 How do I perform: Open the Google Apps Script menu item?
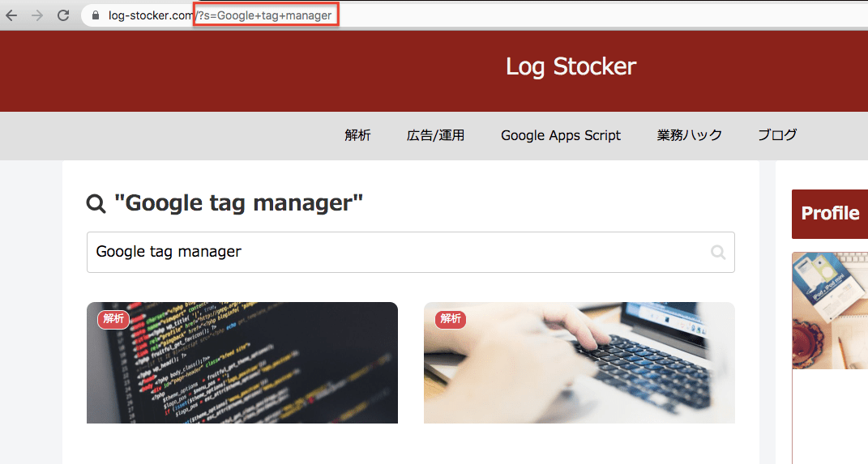pyautogui.click(x=561, y=135)
